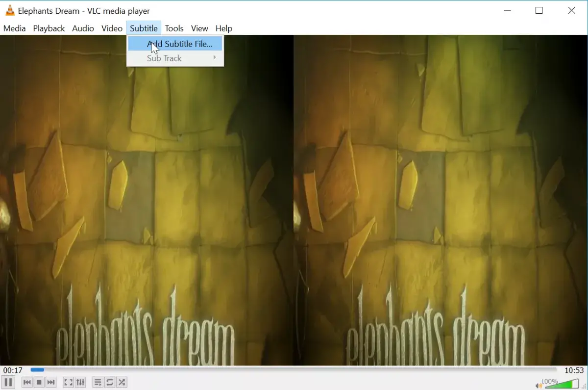Minimize the VLC window
The width and height of the screenshot is (588, 390).
coord(507,10)
